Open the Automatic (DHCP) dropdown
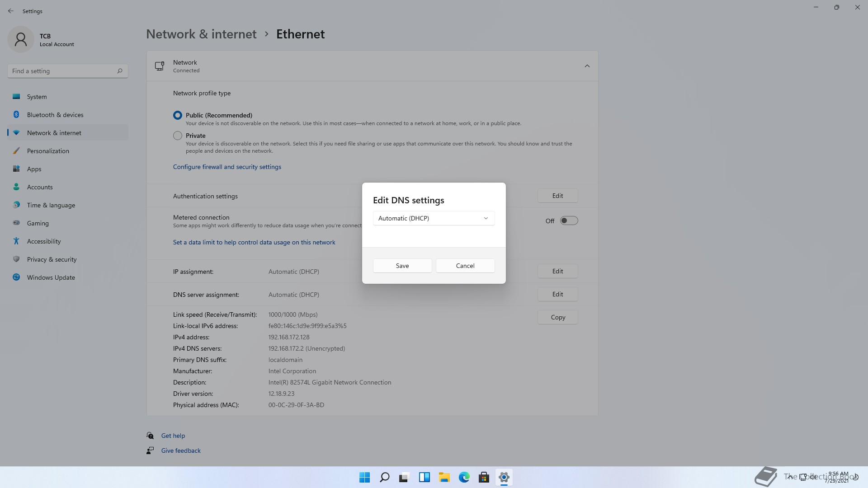This screenshot has height=488, width=868. [x=433, y=218]
